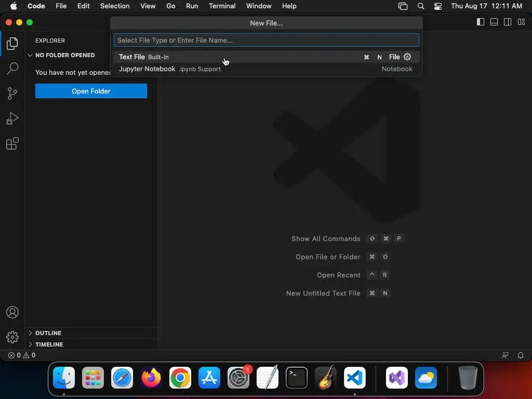The image size is (532, 399).
Task: Open notifications bell in status bar
Action: 521,355
